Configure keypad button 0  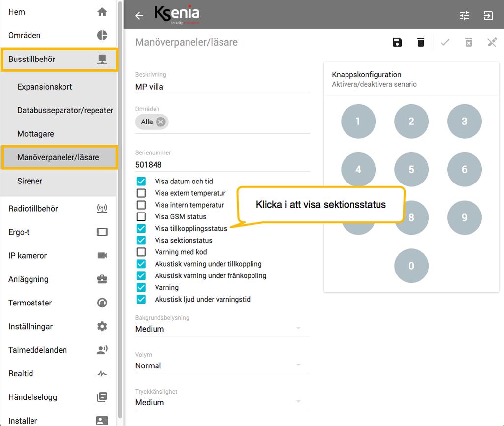point(411,266)
